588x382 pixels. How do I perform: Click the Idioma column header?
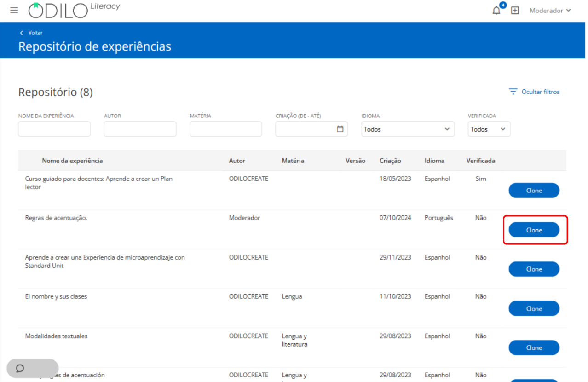click(434, 161)
